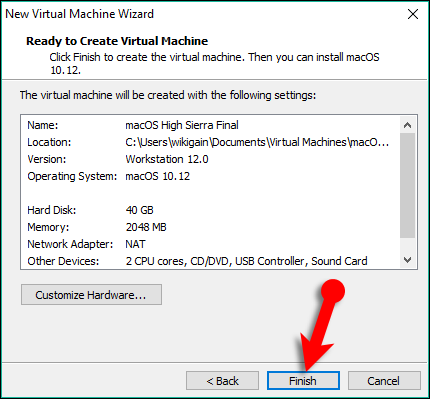Screen dimensions: 430x399
Task: Click the Ready to Create Virtual Machine heading
Action: click(117, 41)
